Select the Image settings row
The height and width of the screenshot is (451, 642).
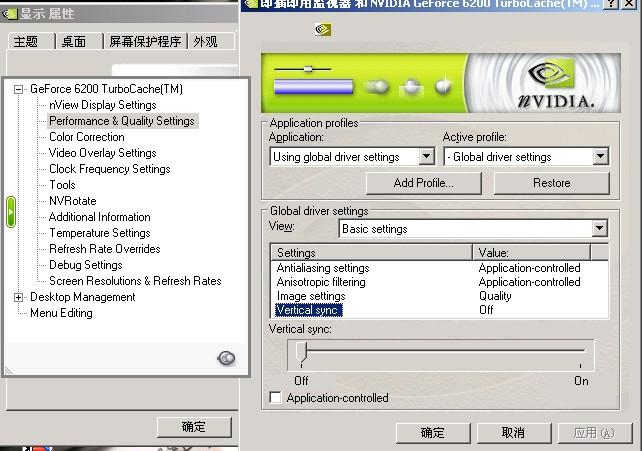439,296
